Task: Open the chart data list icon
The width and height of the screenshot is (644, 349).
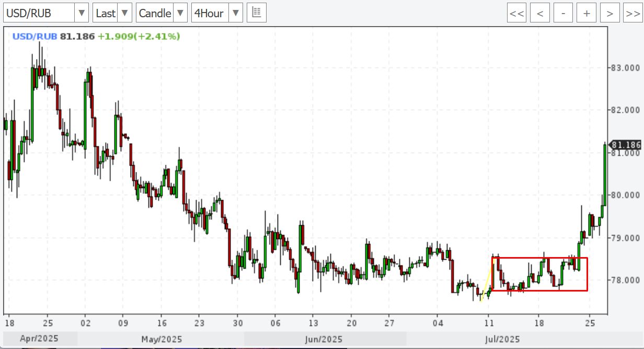Action: [x=257, y=13]
